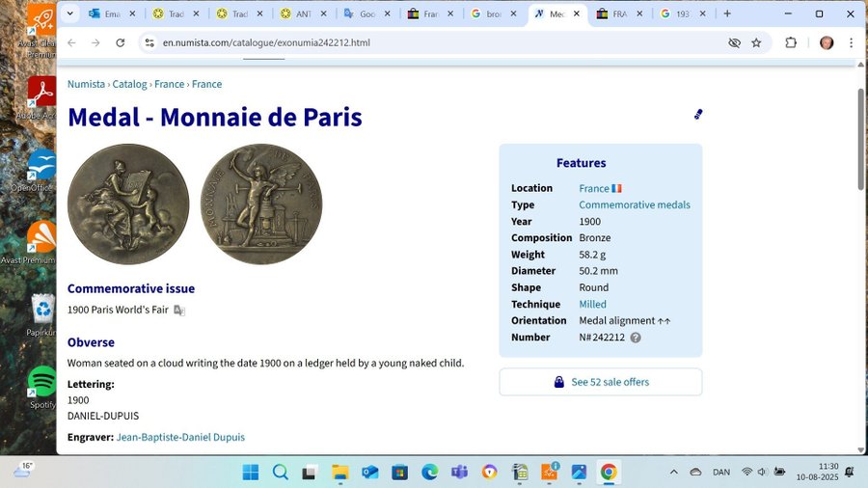Open the See 52 sale offers button
The height and width of the screenshot is (488, 868).
[x=600, y=382]
